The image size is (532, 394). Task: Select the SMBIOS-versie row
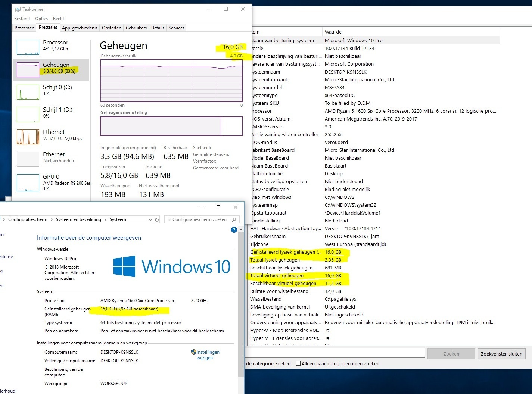(x=375, y=126)
